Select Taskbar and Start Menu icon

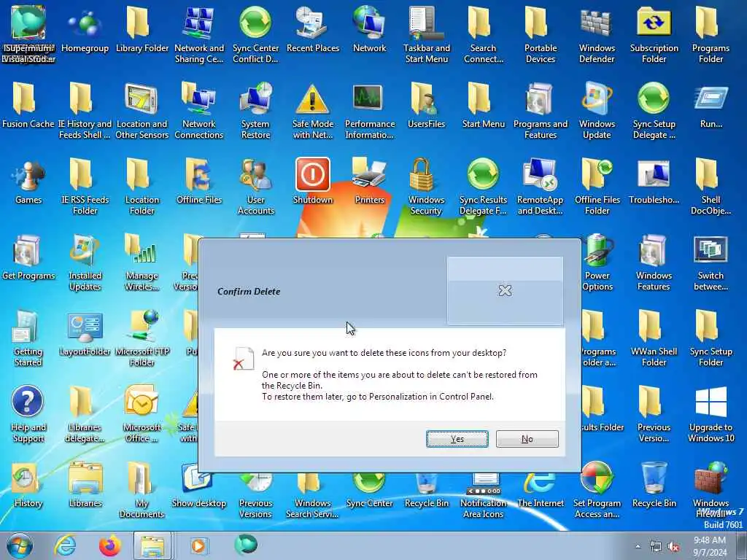[426, 36]
